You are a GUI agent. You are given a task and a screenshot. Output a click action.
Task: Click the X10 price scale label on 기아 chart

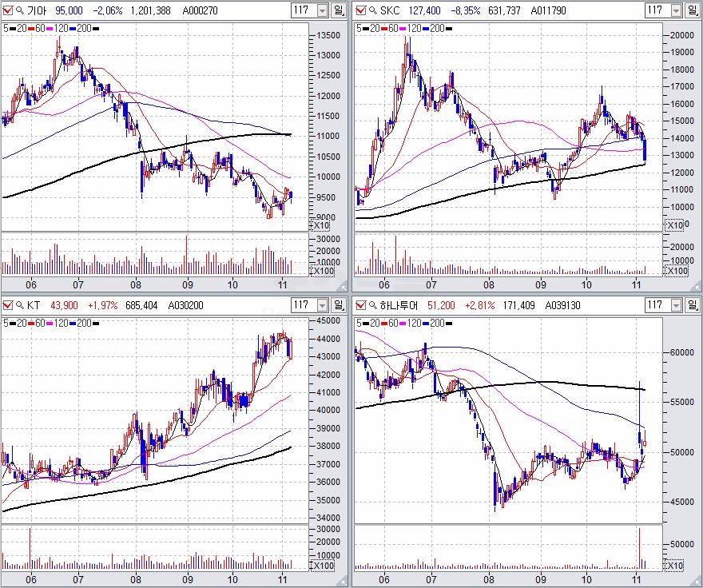321,227
